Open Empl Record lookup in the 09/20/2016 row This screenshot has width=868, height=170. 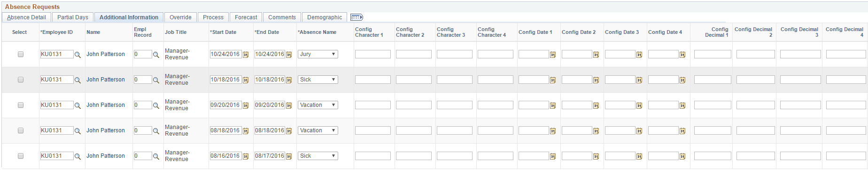[x=156, y=105]
